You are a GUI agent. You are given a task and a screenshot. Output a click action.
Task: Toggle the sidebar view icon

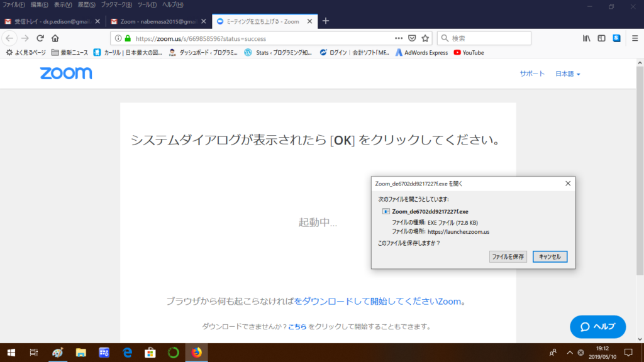pos(601,38)
